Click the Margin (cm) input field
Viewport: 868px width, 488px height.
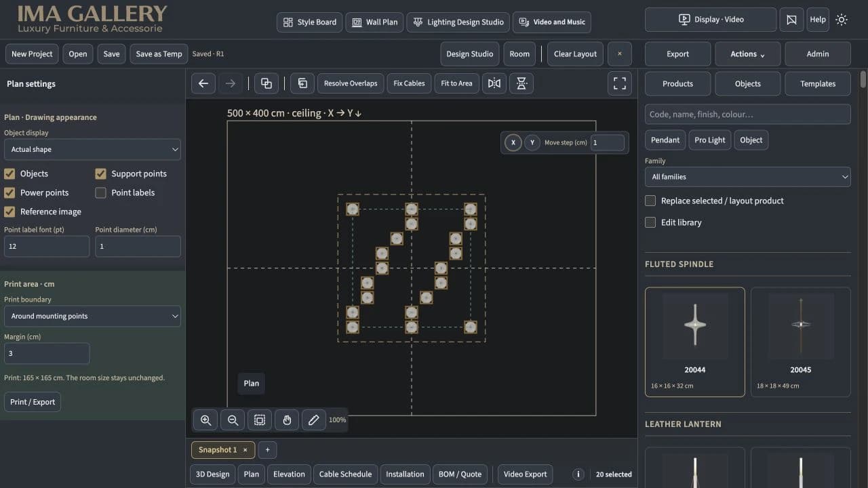47,353
